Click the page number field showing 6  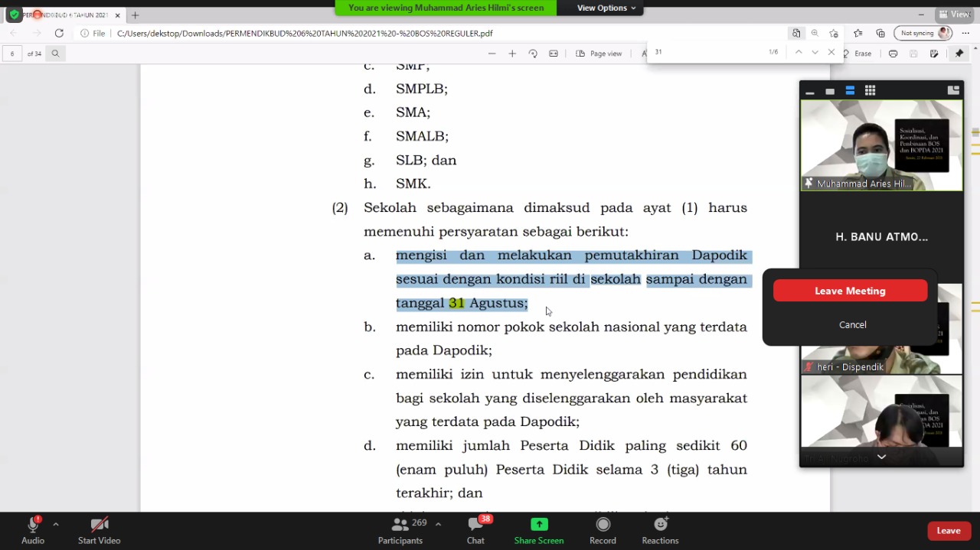pyautogui.click(x=12, y=54)
